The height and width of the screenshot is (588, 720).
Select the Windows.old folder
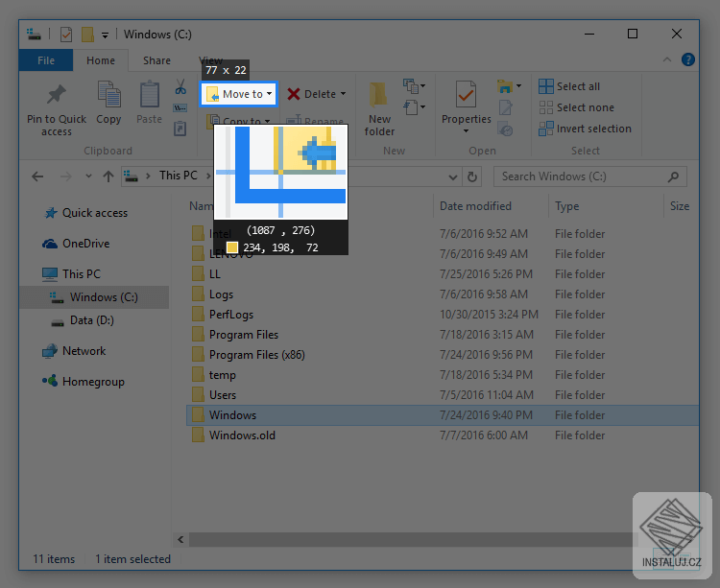[243, 435]
